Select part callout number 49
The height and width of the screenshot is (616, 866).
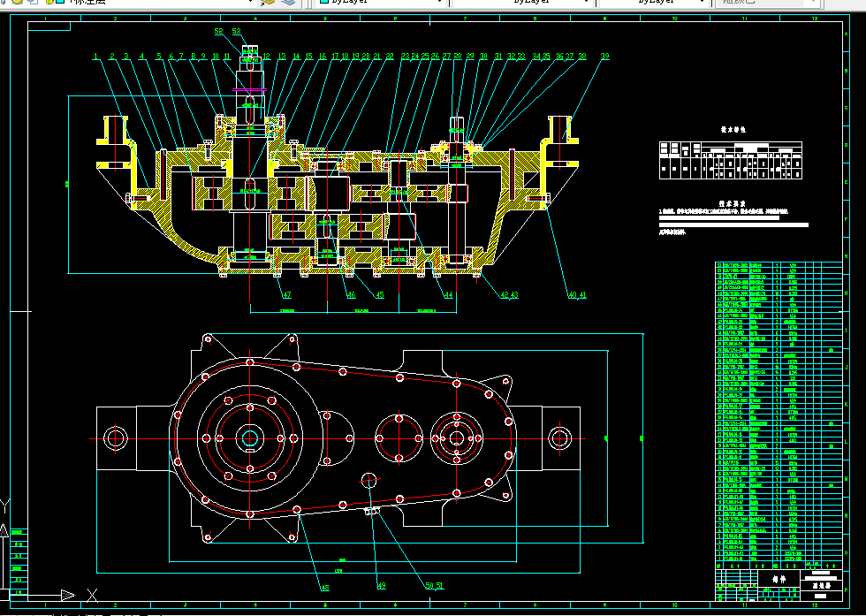(381, 586)
